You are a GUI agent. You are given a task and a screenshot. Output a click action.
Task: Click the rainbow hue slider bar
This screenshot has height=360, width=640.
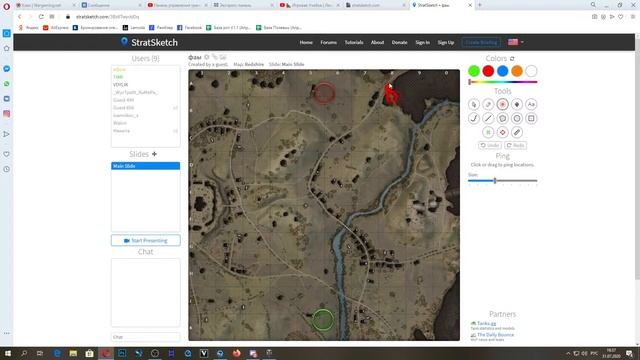click(503, 82)
